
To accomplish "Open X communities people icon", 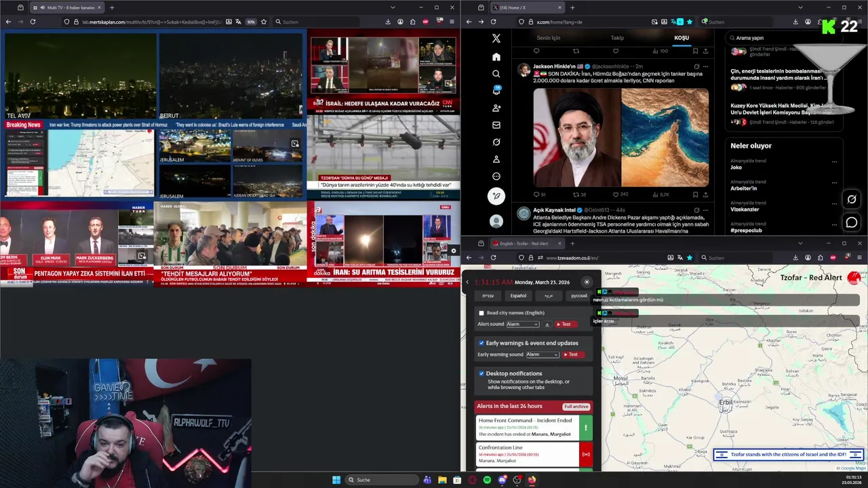I will coord(496,108).
